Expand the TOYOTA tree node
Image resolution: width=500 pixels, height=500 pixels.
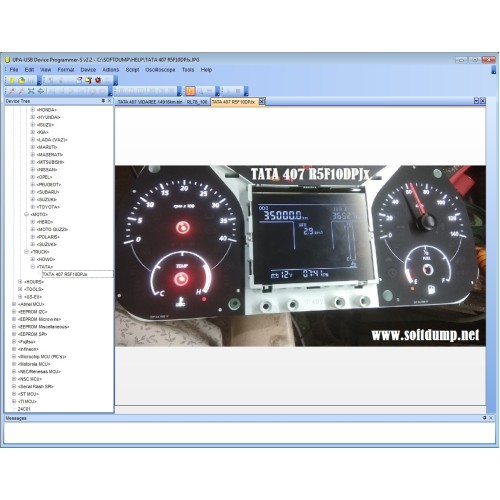tap(33, 207)
